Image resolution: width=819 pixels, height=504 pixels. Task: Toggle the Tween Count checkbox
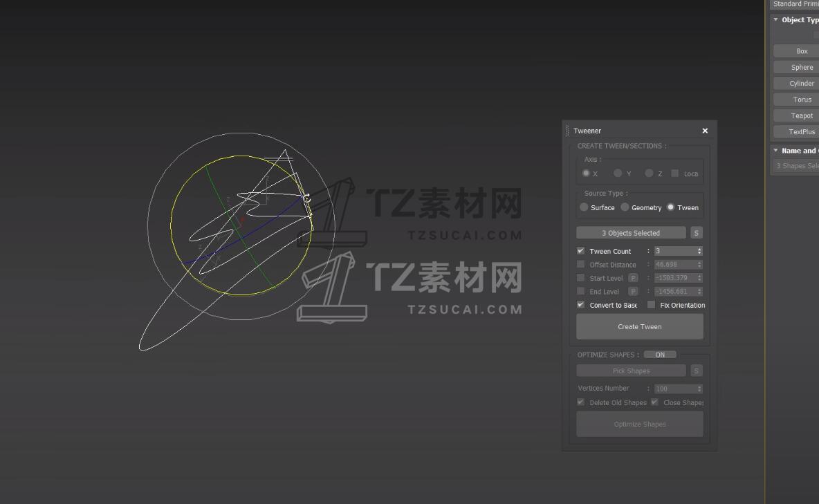point(580,251)
